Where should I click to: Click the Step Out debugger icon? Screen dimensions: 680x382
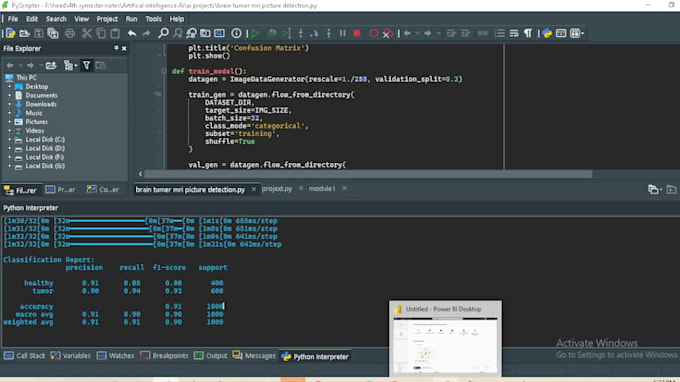328,33
